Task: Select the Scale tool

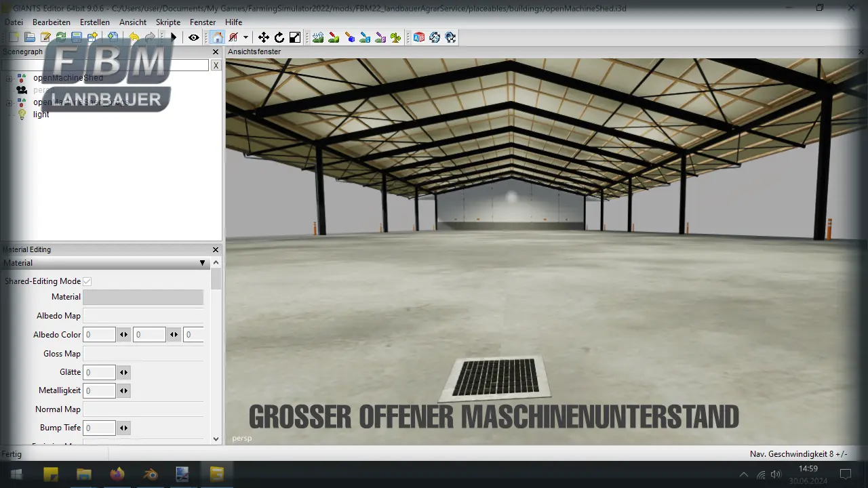Action: [x=295, y=37]
